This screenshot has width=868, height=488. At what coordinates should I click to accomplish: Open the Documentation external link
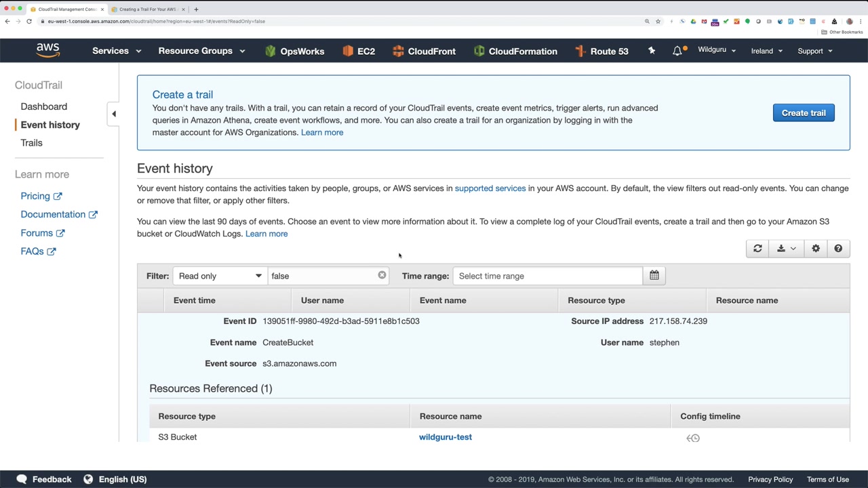[x=59, y=214]
